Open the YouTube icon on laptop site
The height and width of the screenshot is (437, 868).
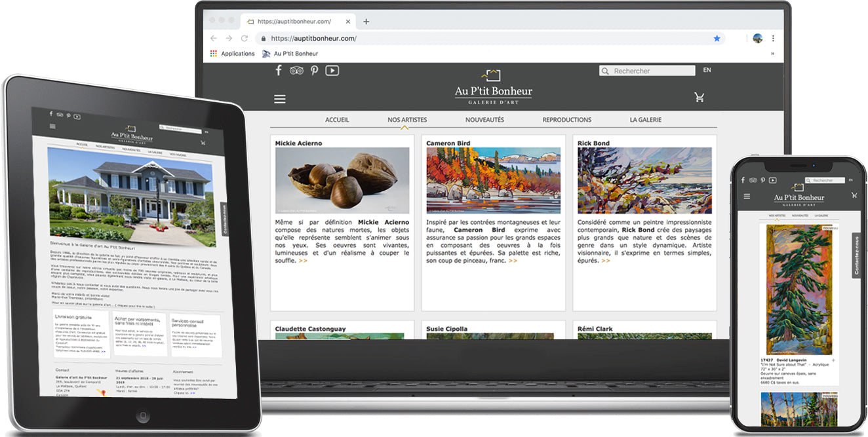coord(332,71)
